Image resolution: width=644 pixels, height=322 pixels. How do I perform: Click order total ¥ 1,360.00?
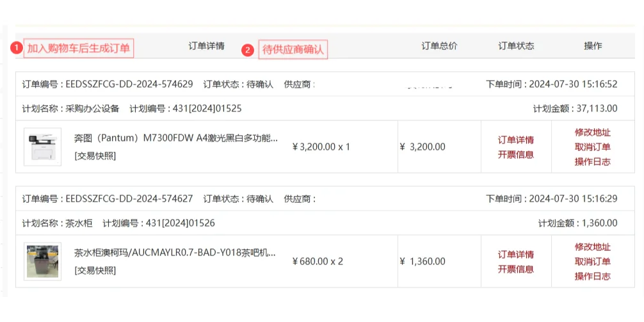tap(423, 262)
